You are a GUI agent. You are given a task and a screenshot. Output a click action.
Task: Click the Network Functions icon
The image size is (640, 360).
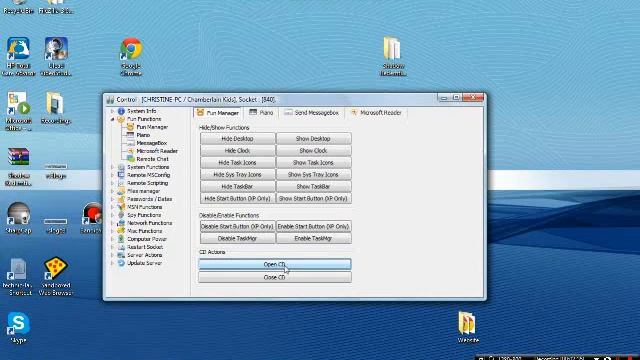click(121, 223)
